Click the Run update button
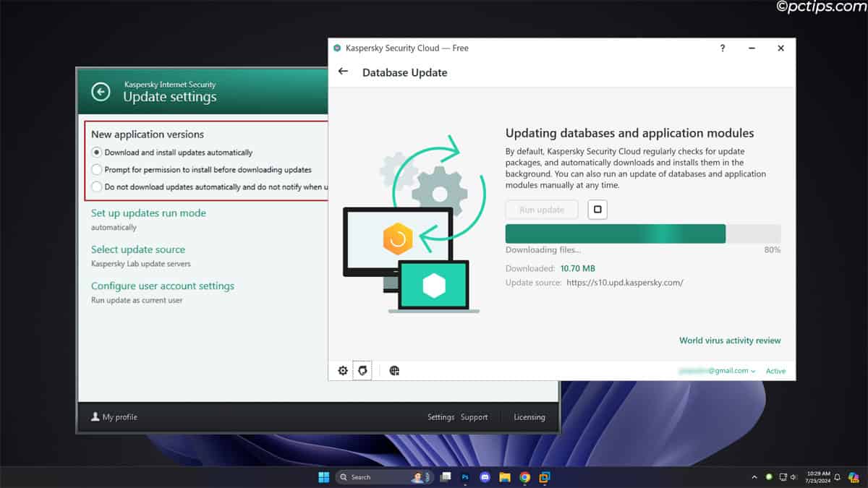 542,210
